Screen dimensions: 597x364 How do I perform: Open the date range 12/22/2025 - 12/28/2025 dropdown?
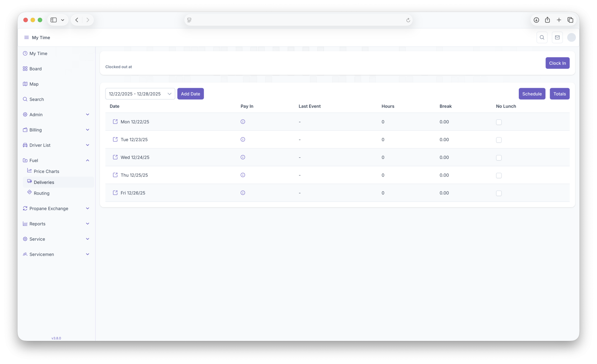point(140,94)
